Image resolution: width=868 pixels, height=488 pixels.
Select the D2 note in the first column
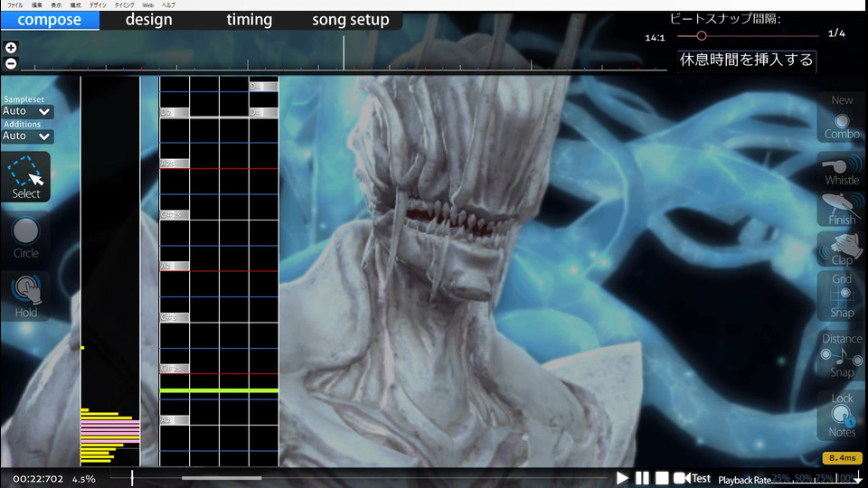point(175,112)
